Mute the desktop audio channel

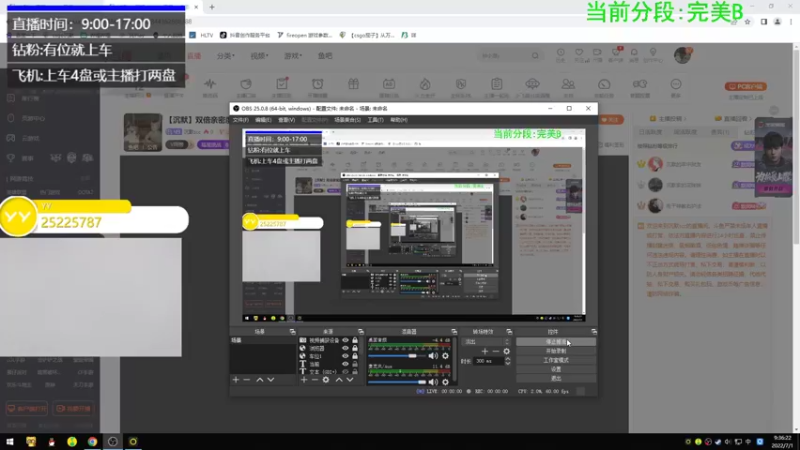(433, 356)
